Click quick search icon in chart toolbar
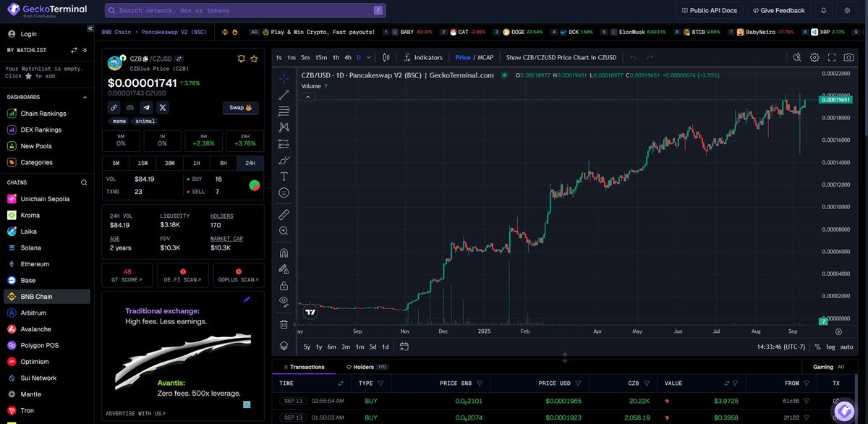 (797, 57)
